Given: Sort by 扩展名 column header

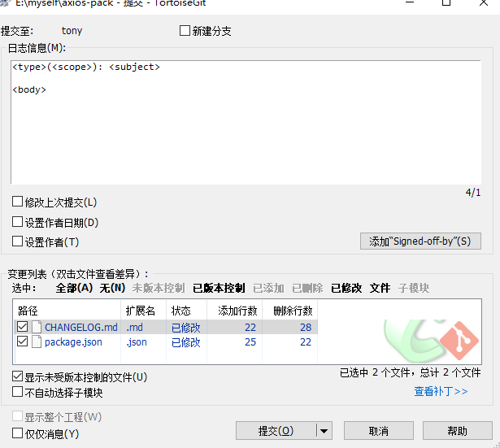Looking at the screenshot, I should tap(143, 311).
